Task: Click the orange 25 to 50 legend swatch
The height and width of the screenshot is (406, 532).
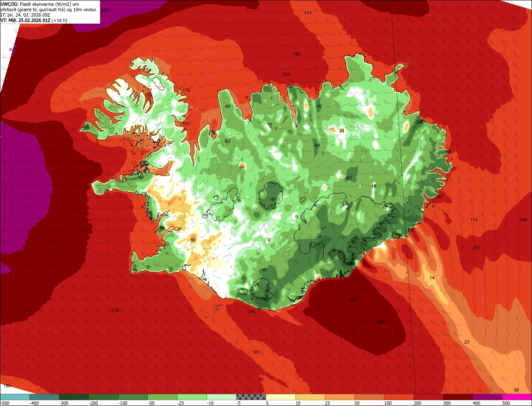Action: tap(340, 397)
